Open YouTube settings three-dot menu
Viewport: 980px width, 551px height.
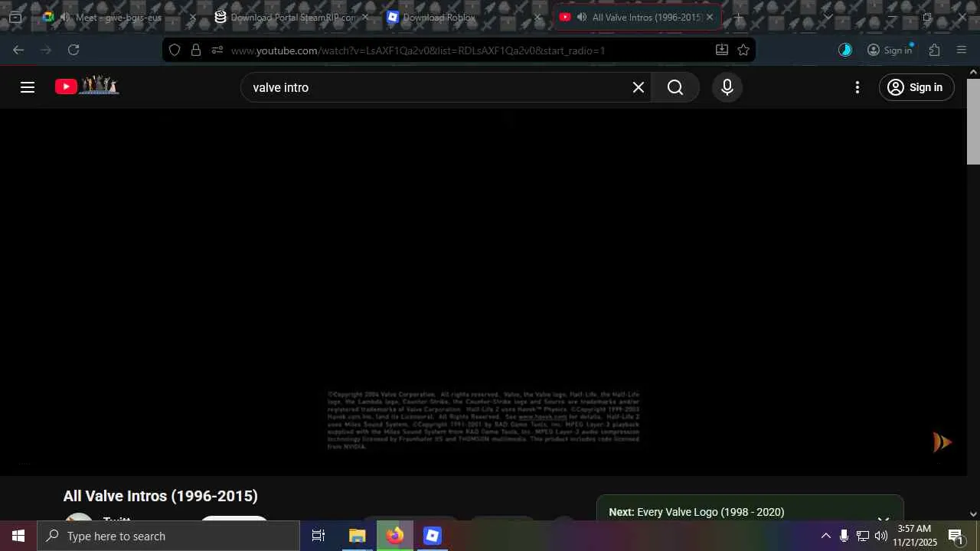click(857, 87)
